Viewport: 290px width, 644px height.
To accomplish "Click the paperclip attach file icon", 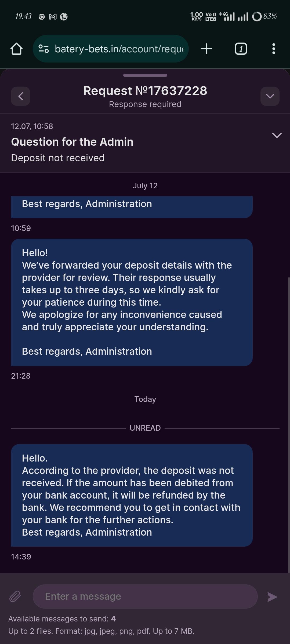I will point(15,597).
